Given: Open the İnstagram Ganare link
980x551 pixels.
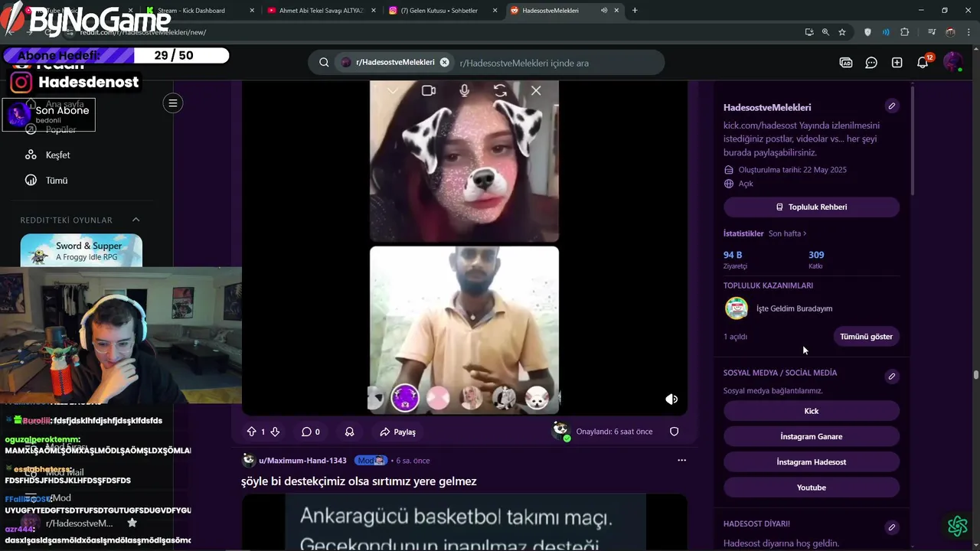Looking at the screenshot, I should (x=812, y=436).
